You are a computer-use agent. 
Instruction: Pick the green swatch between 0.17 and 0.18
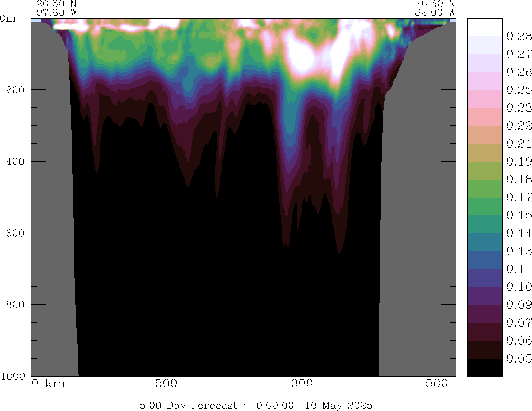coord(485,188)
